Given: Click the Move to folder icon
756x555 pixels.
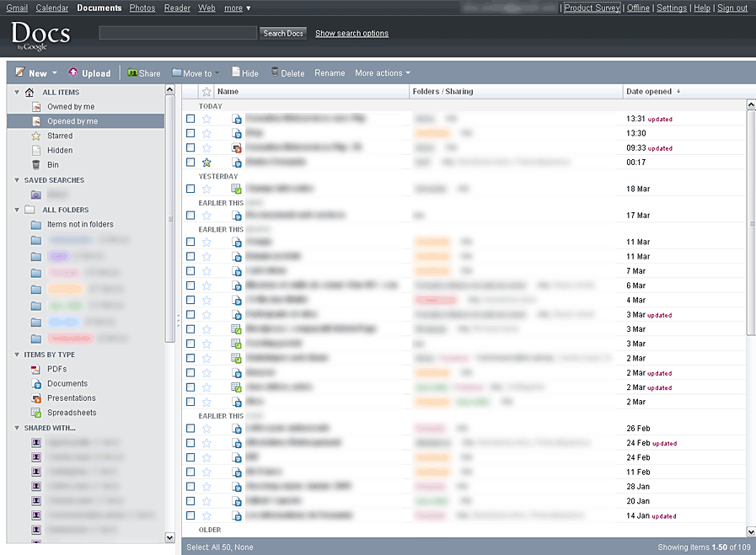Looking at the screenshot, I should pyautogui.click(x=176, y=72).
